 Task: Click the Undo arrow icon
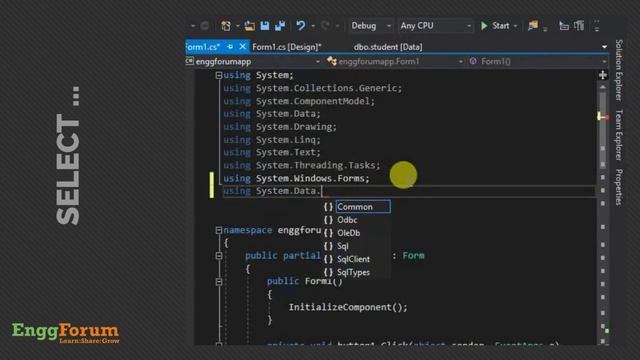[300, 26]
